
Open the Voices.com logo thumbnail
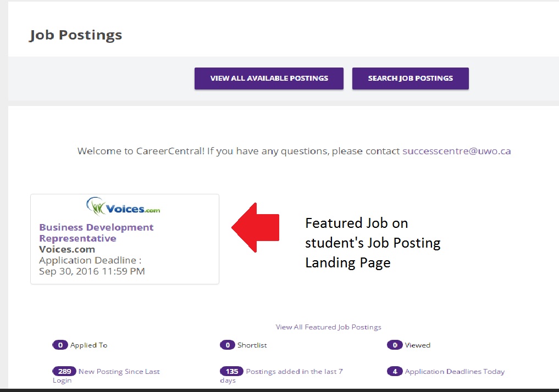123,206
